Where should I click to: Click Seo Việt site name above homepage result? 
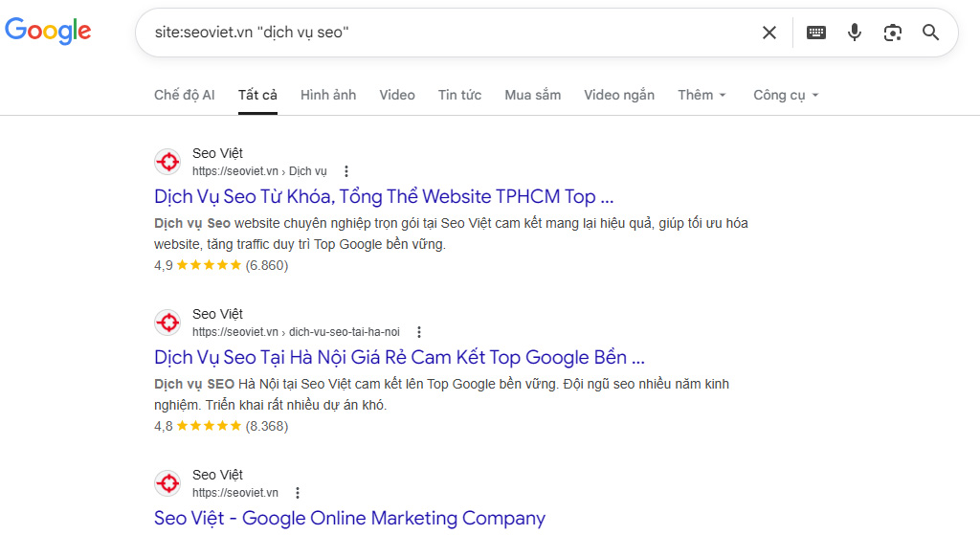tap(217, 475)
